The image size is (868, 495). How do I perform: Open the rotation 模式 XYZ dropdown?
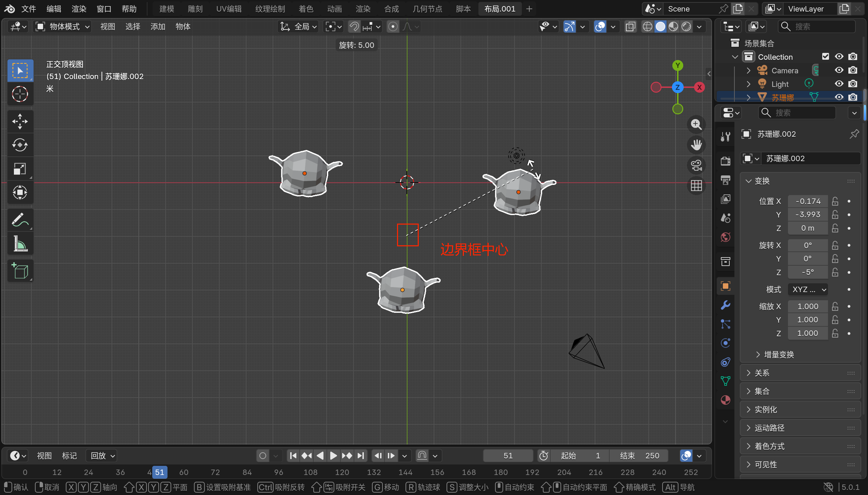click(x=808, y=289)
